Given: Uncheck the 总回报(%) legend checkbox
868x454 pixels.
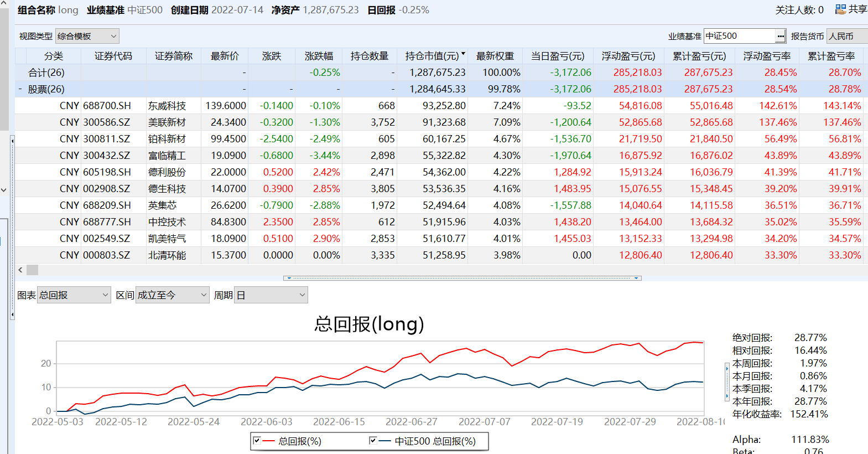Looking at the screenshot, I should pyautogui.click(x=257, y=441).
